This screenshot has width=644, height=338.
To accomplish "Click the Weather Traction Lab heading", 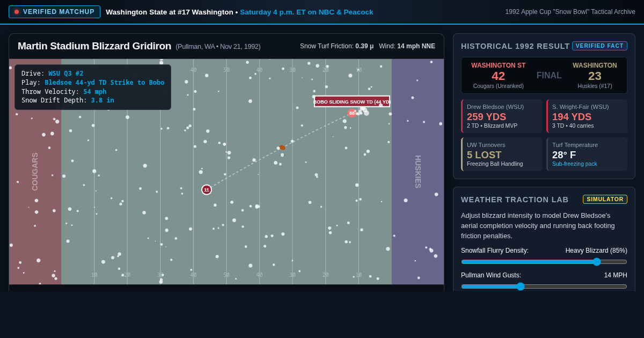I will [515, 200].
